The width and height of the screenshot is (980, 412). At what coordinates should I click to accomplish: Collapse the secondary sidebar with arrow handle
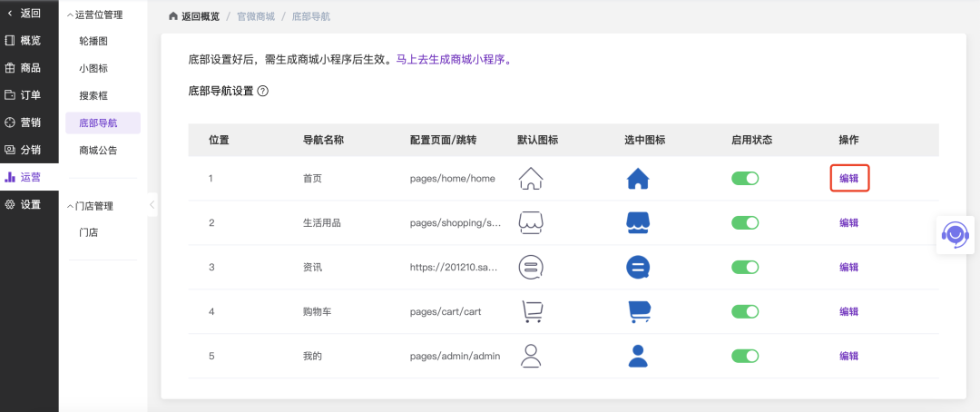click(152, 205)
